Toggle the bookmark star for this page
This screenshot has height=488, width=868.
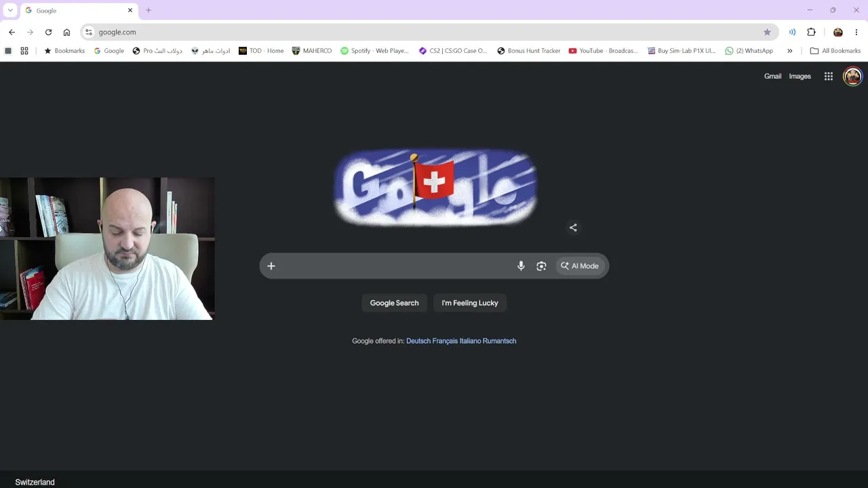tap(767, 32)
